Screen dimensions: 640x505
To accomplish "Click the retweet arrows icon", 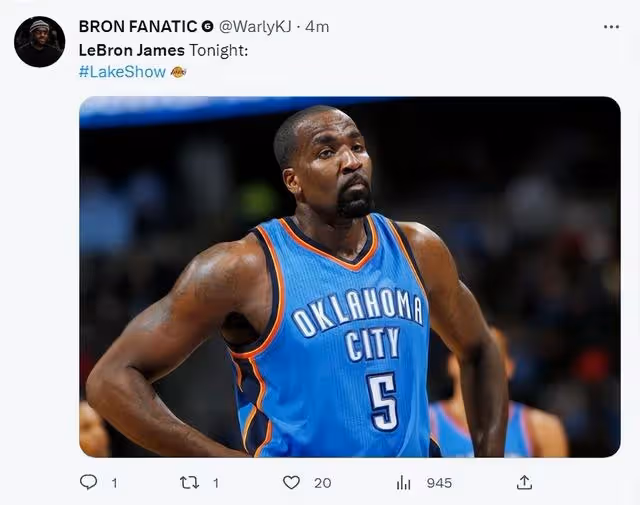I will [190, 483].
